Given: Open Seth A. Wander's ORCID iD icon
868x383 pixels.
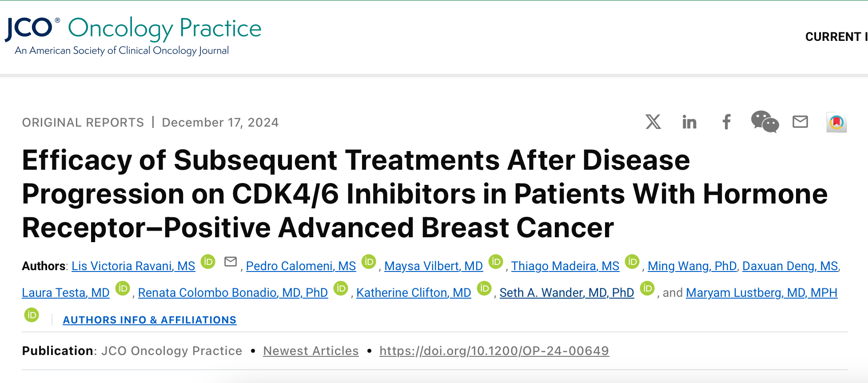Looking at the screenshot, I should 647,288.
